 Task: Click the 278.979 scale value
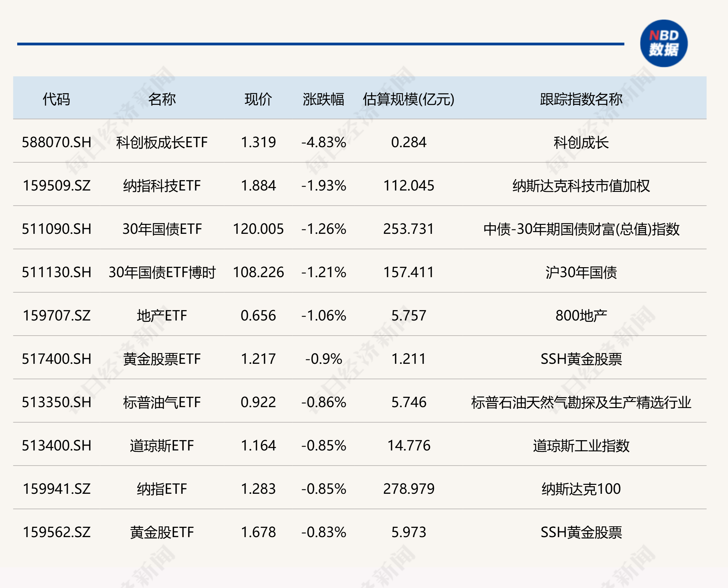click(x=409, y=489)
